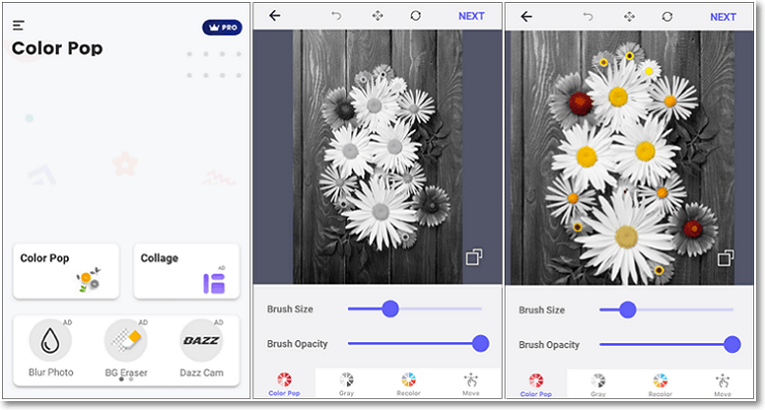This screenshot has width=765, height=410.
Task: Undo last stroke in right editor
Action: (588, 17)
